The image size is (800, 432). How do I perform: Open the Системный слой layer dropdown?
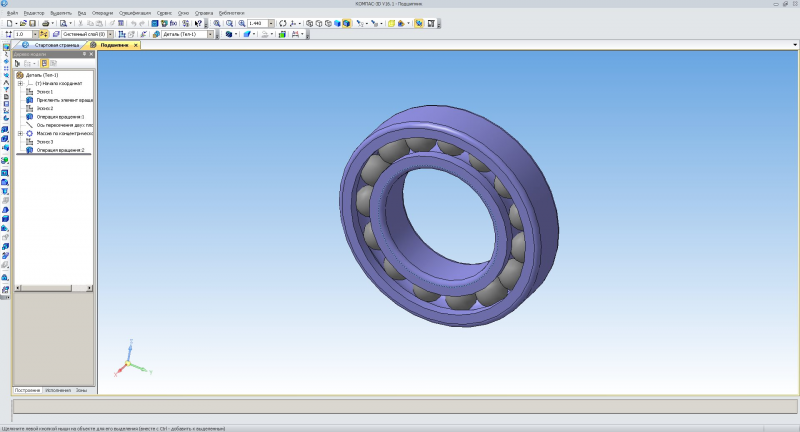[110, 34]
